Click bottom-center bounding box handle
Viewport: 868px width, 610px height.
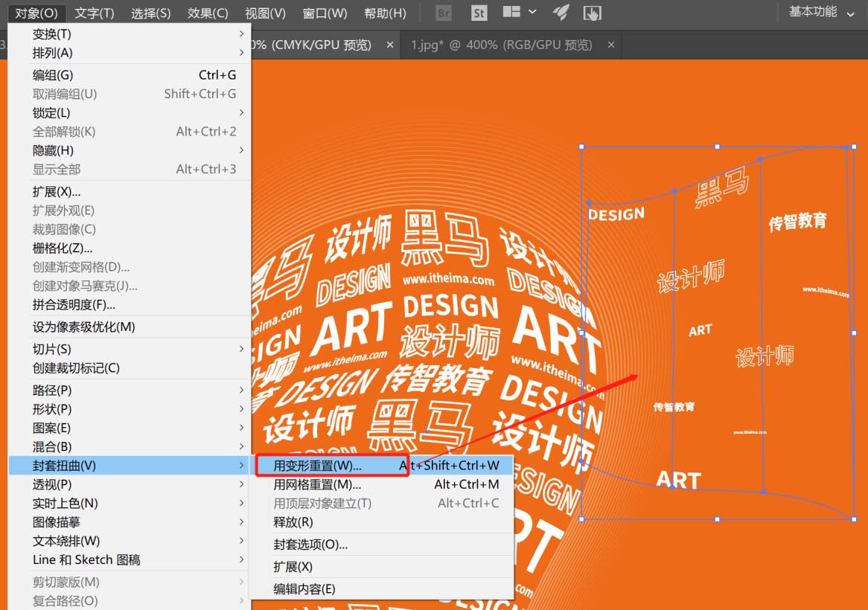pyautogui.click(x=718, y=519)
